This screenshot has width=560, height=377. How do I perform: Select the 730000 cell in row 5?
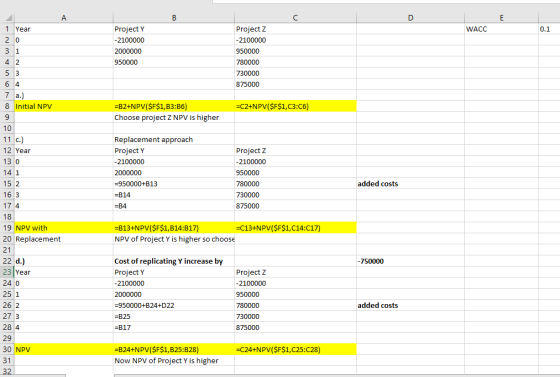point(295,73)
